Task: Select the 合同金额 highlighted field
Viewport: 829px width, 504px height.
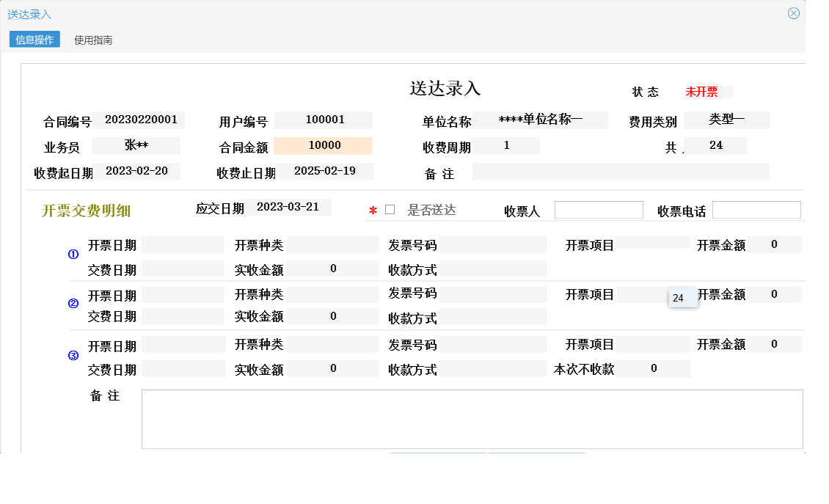Action: (x=323, y=145)
